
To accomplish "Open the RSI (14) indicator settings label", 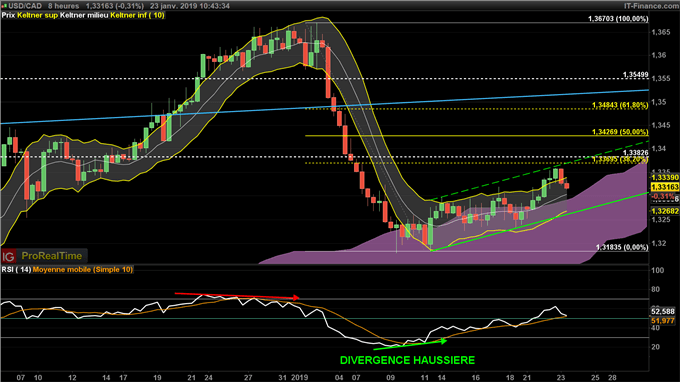I will pos(16,270).
